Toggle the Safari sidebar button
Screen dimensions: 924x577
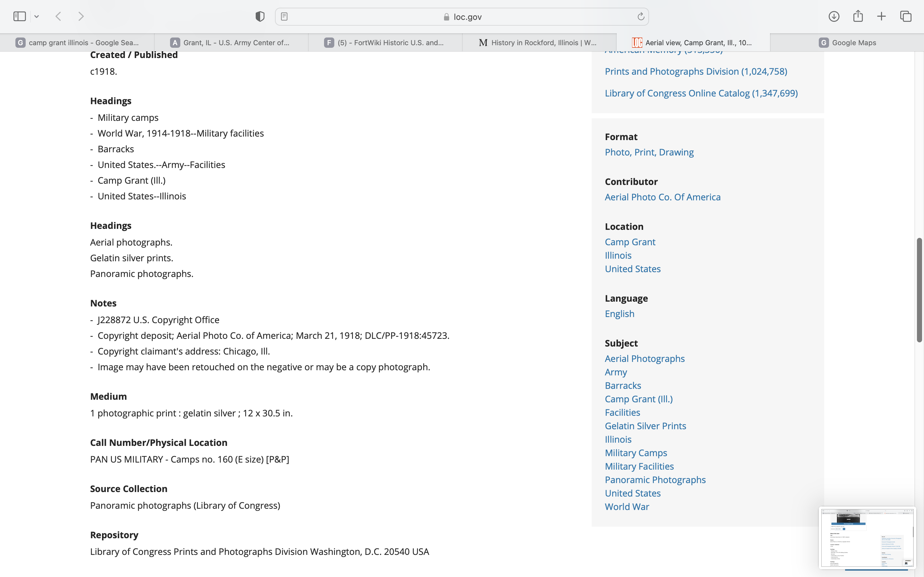tap(20, 16)
